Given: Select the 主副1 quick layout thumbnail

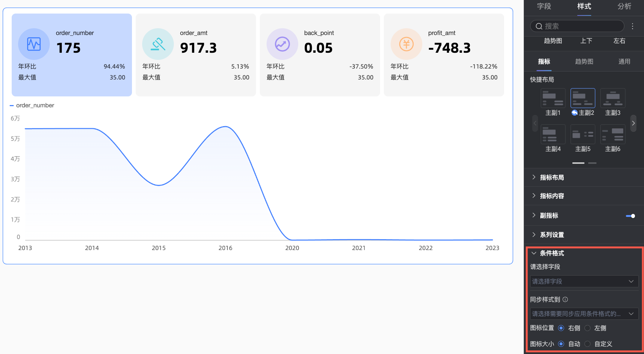Looking at the screenshot, I should coord(553,98).
